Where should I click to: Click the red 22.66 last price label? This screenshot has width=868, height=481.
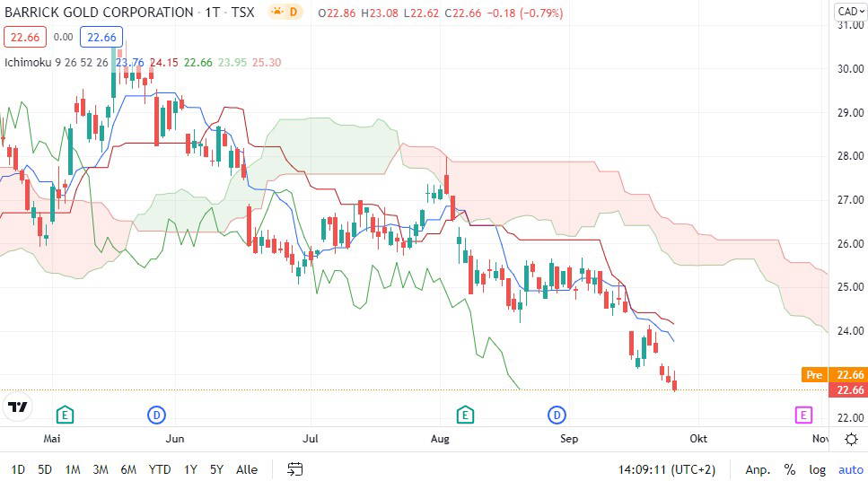[x=847, y=389]
